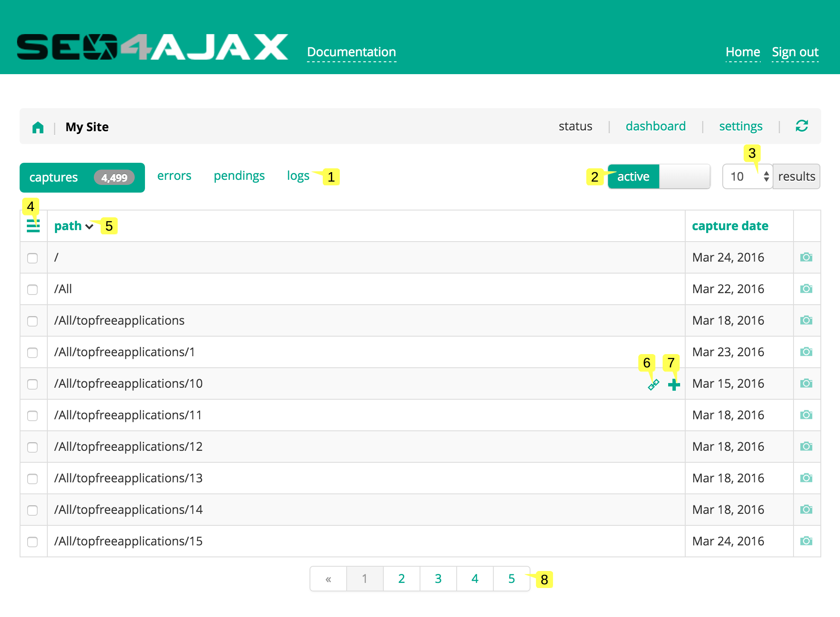Switch to the errors tab
This screenshot has height=617, width=840.
pyautogui.click(x=174, y=176)
